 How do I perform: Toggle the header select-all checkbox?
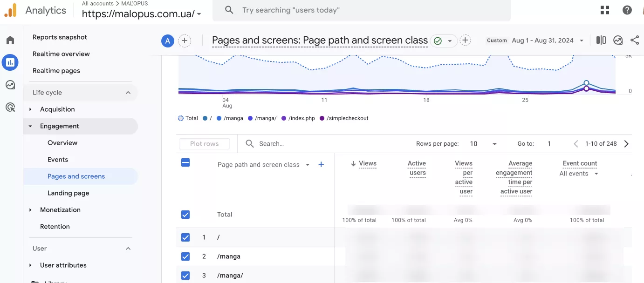(185, 162)
